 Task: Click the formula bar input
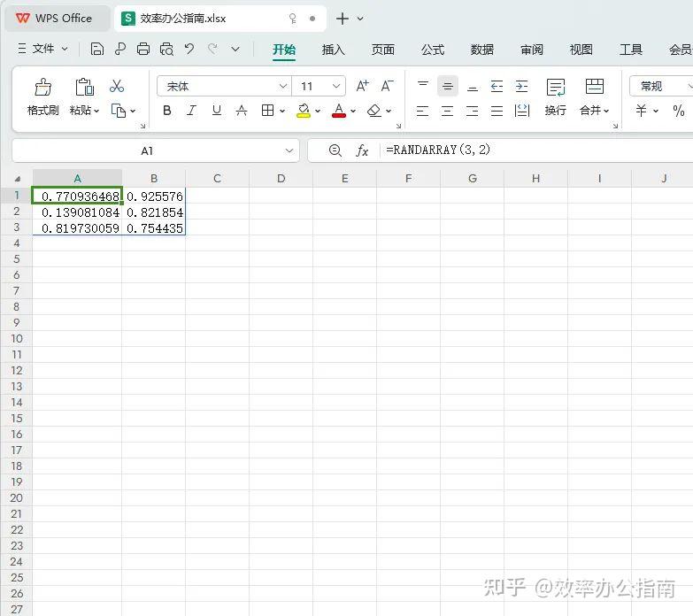pyautogui.click(x=537, y=150)
